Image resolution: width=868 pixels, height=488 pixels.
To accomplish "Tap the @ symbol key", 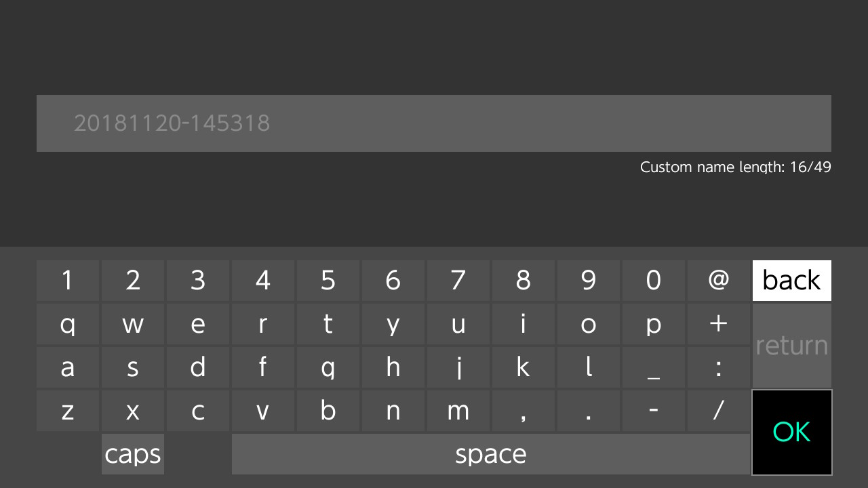I will click(719, 281).
